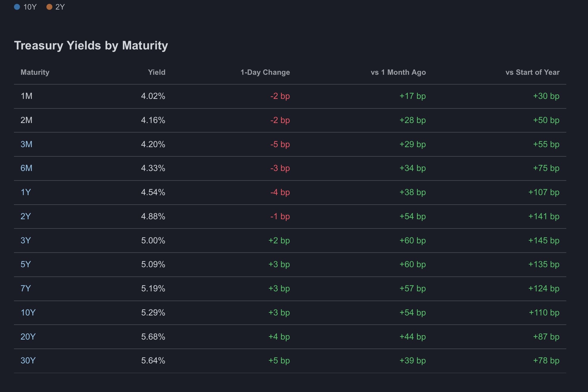
Task: Click the 2Y legend label
Action: pyautogui.click(x=60, y=7)
